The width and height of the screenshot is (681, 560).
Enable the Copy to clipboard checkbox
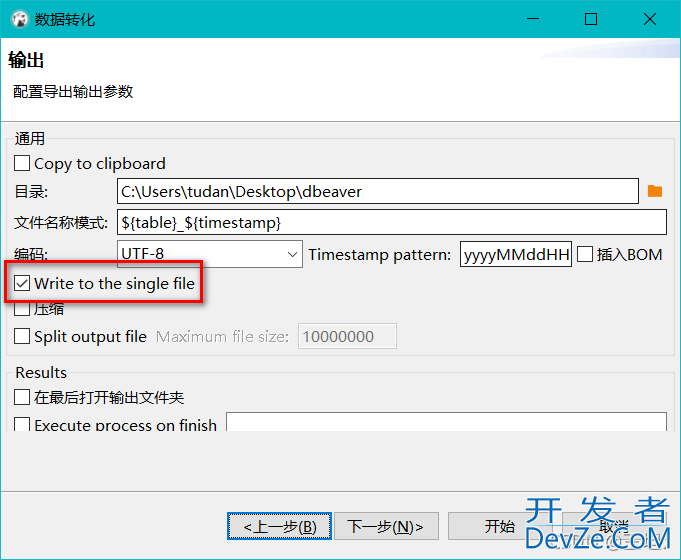(22, 164)
